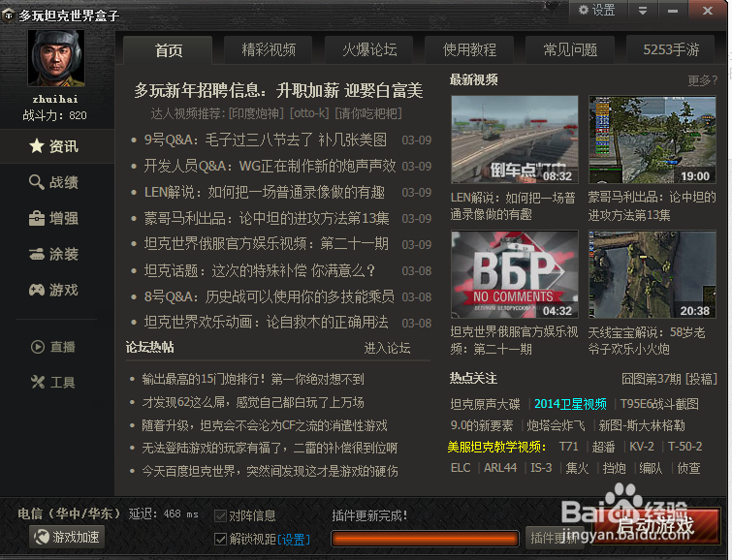Open video caption 天线宝宝解说：58岁老爷子欢乐小火炮
The height and width of the screenshot is (560, 732).
coord(647,341)
